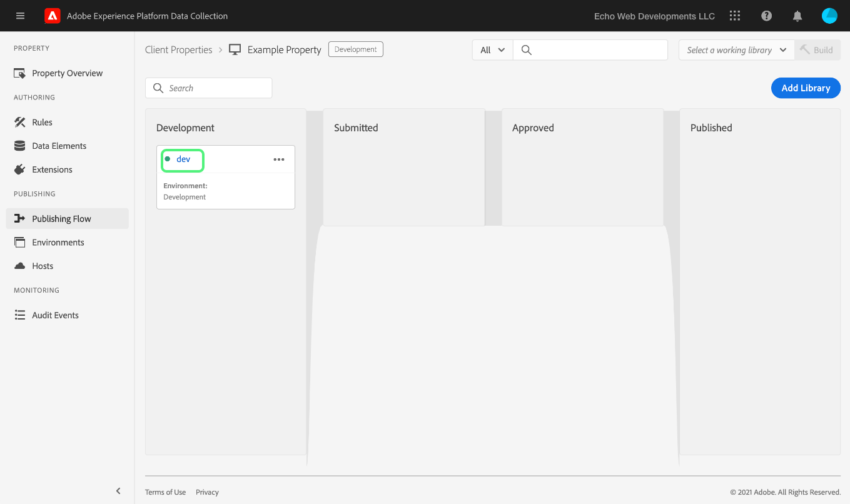The width and height of the screenshot is (850, 504).
Task: Click the Development column heading
Action: (185, 128)
